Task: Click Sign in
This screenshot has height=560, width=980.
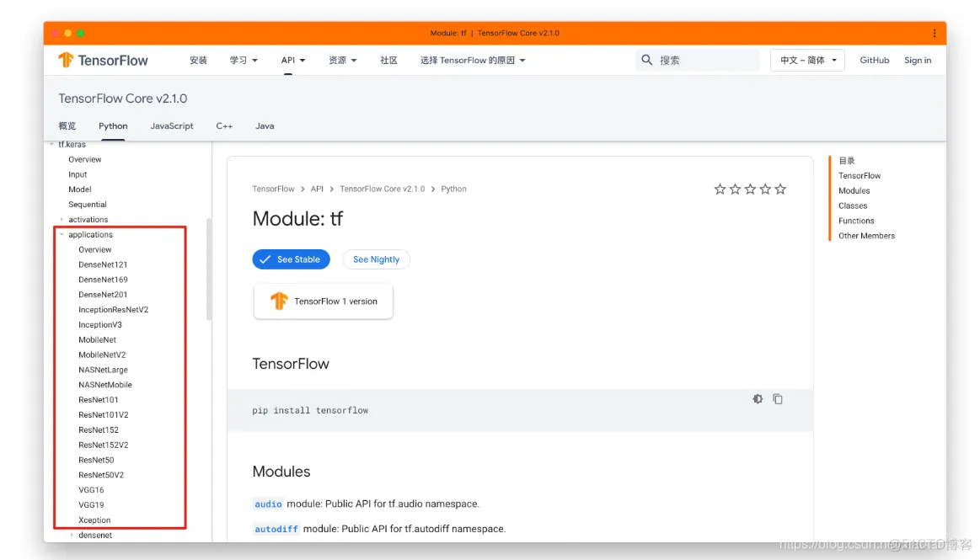Action: coord(918,60)
